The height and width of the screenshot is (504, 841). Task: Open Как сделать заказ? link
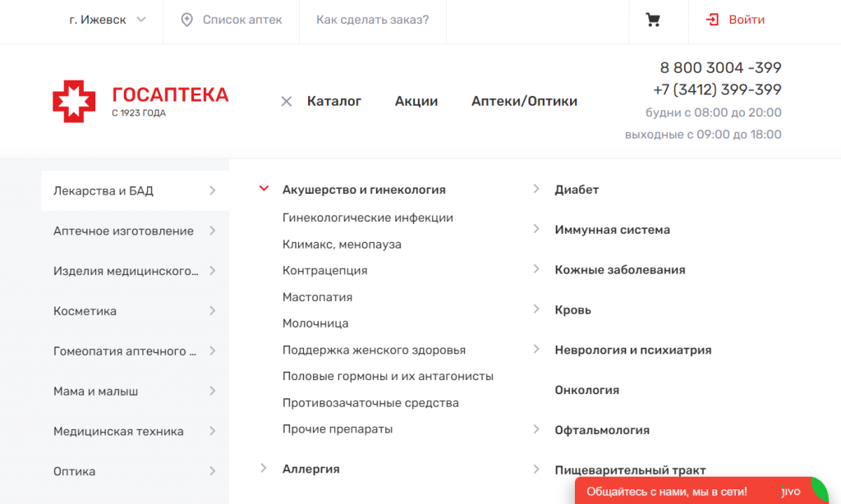(x=372, y=20)
